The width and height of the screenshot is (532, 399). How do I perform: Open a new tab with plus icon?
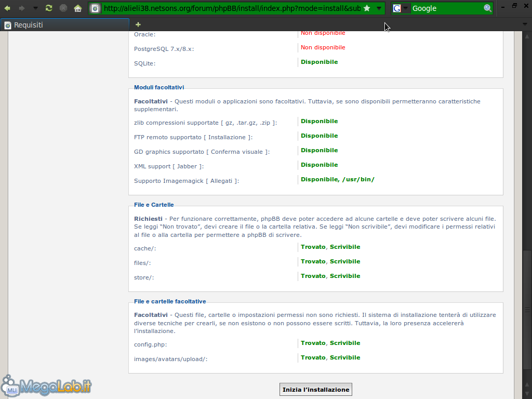coord(138,24)
